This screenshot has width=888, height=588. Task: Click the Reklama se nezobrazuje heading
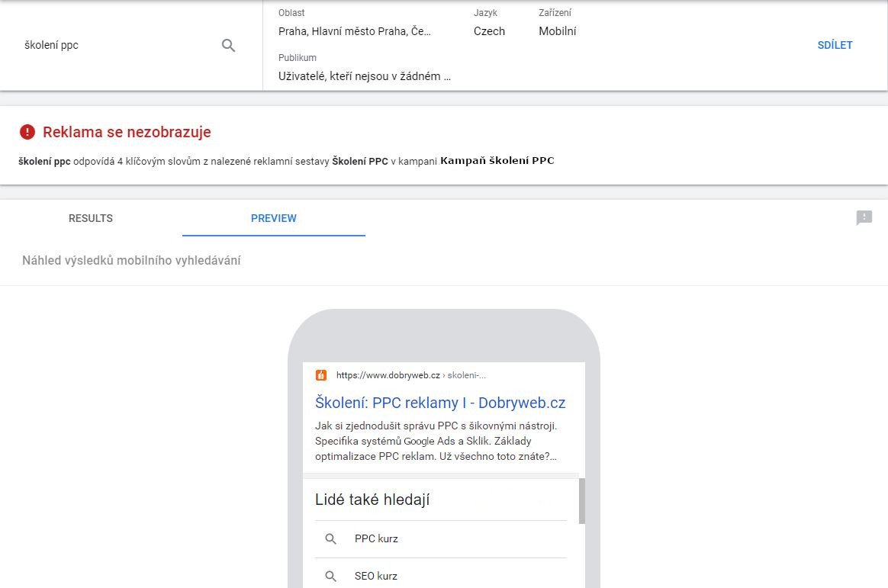click(x=127, y=132)
